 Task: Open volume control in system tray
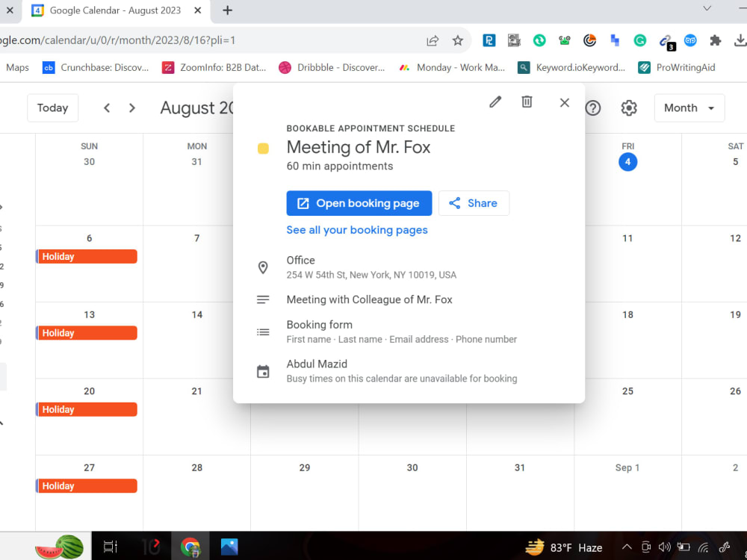(x=665, y=547)
